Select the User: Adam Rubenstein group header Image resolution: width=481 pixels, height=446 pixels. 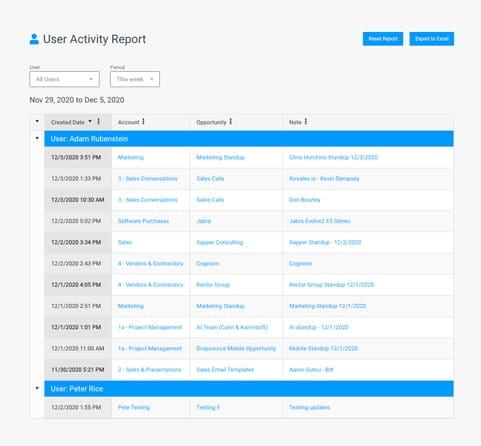coord(249,139)
